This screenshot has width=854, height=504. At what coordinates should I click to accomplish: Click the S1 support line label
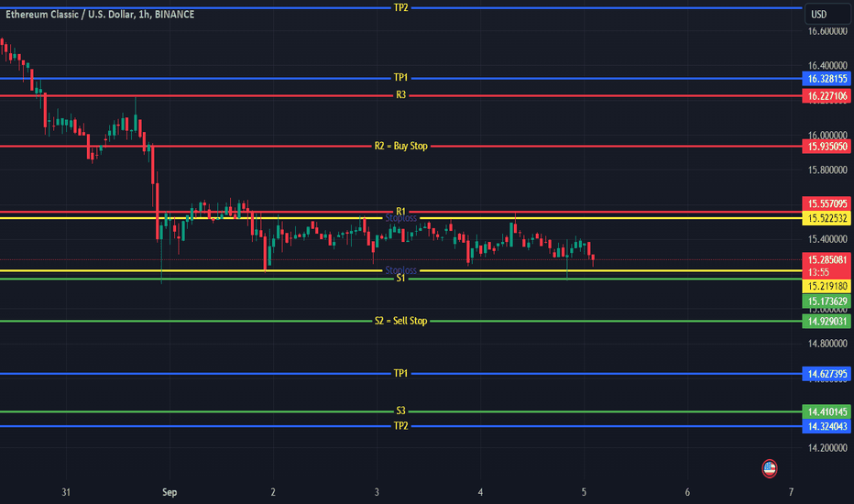[400, 279]
